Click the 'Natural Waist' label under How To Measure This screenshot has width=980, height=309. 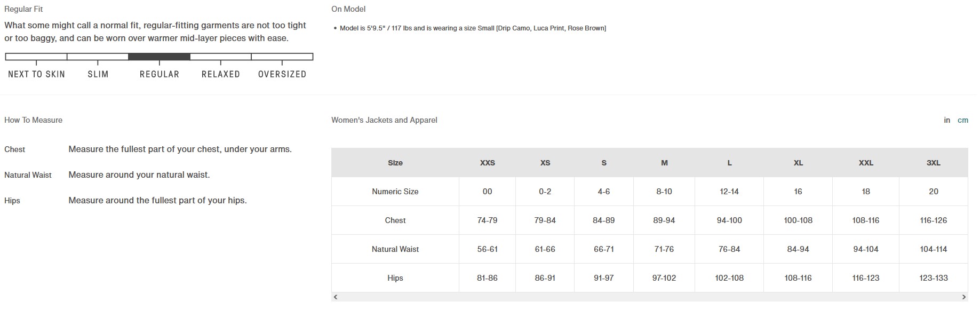[28, 175]
